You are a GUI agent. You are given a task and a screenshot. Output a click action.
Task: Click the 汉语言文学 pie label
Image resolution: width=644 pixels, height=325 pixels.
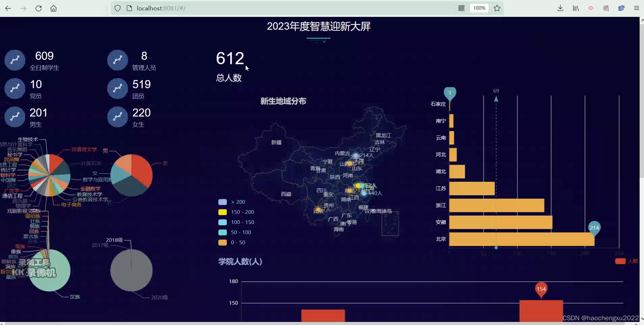coord(84,149)
